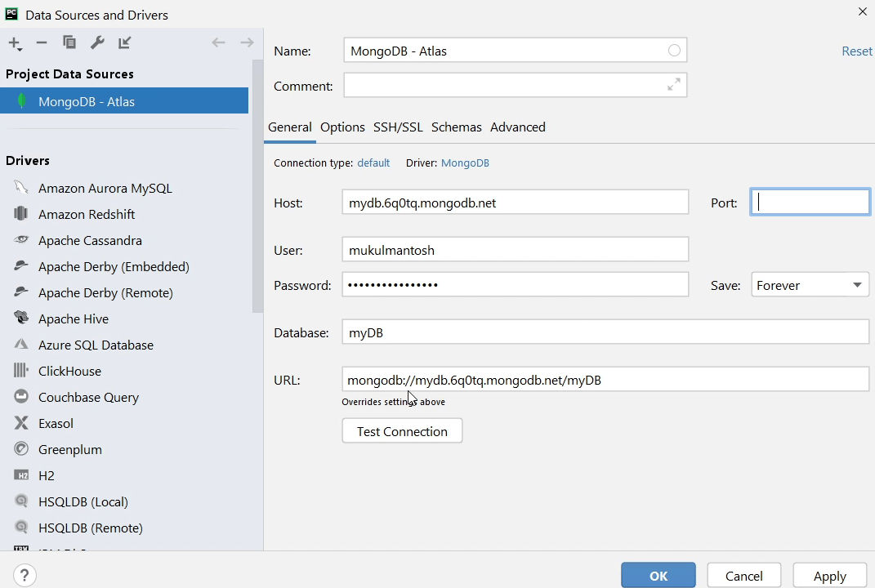Click the make global import icon
This screenshot has width=875, height=588.
pyautogui.click(x=124, y=43)
